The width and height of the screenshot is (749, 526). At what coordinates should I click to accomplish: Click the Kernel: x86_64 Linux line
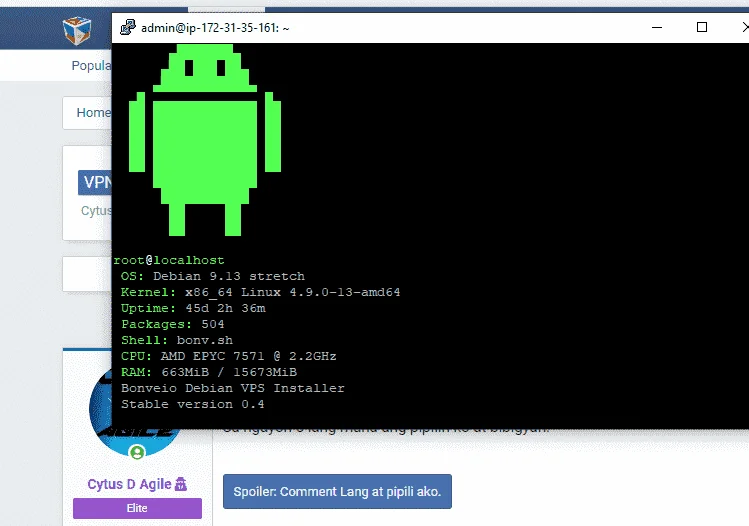tap(260, 292)
